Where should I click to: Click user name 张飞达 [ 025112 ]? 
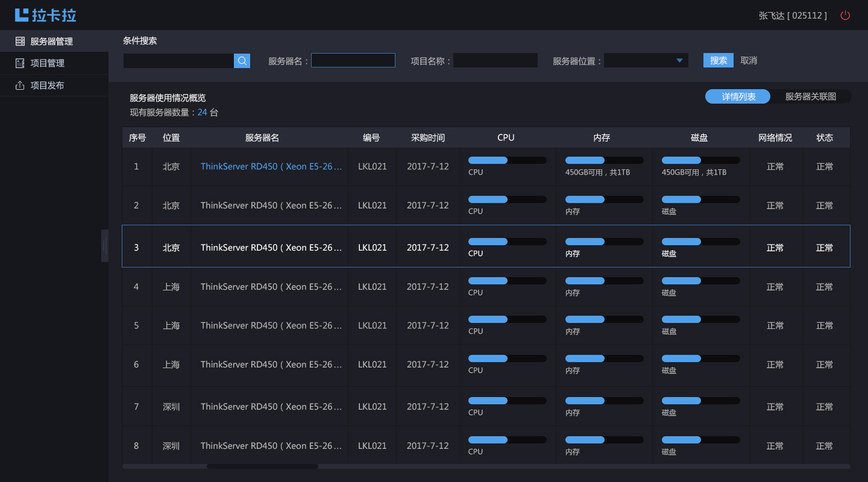coord(793,16)
